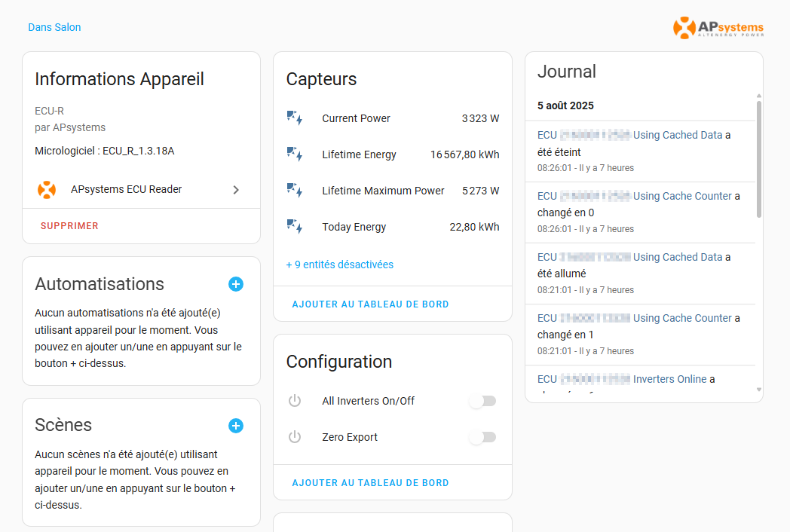Add a new automation with plus icon
The height and width of the screenshot is (532, 790).
236,284
